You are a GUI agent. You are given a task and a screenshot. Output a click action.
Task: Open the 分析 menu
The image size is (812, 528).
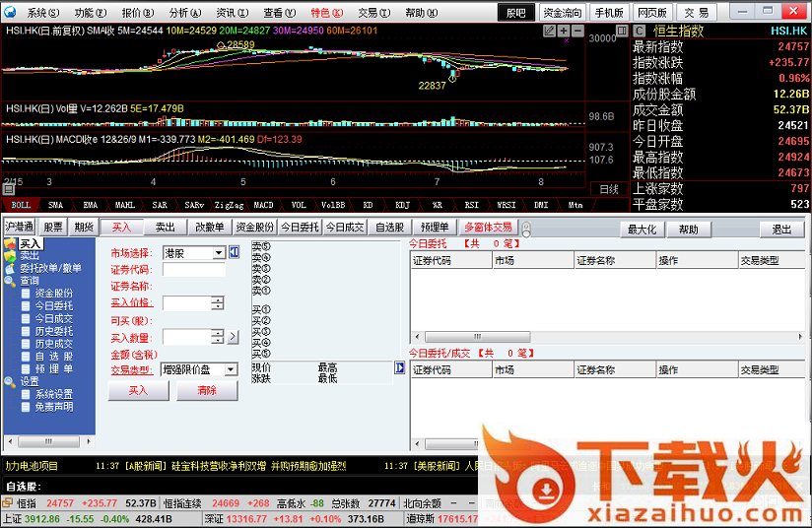coord(182,13)
